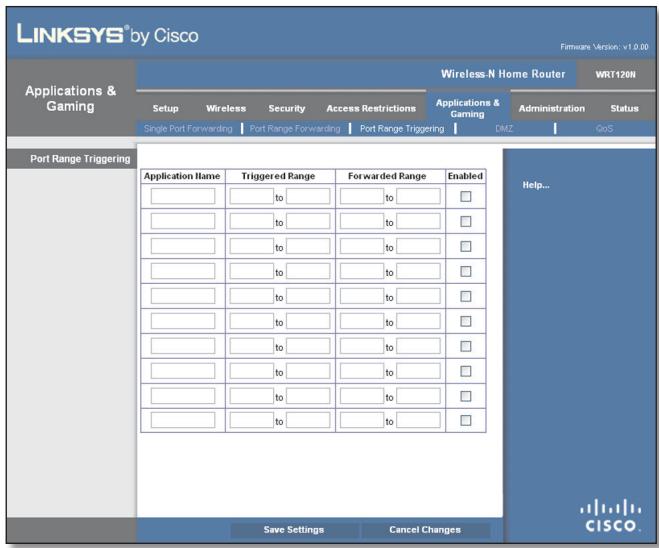
Task: Click the first row's Forwarded Range start field
Action: [362, 196]
